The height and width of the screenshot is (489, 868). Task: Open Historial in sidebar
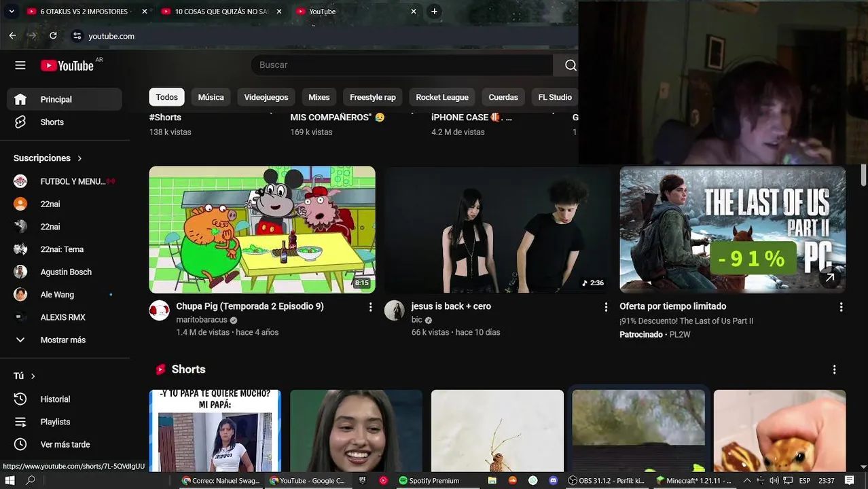click(65, 399)
